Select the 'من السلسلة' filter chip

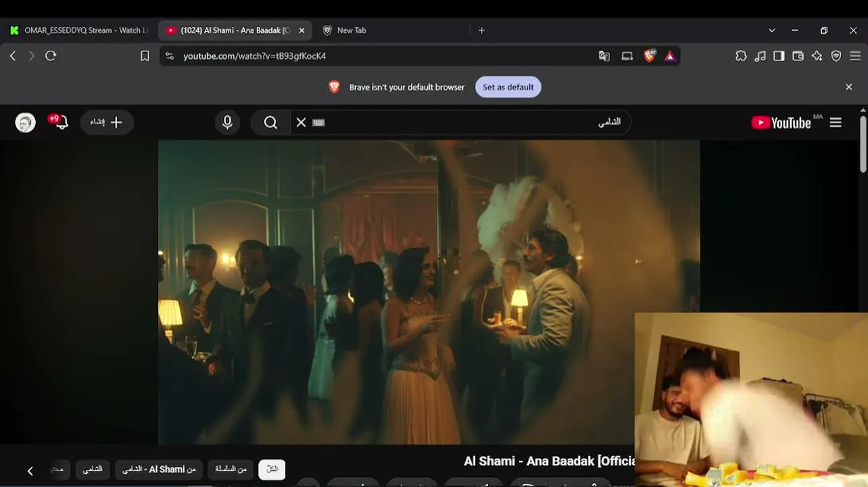point(231,469)
